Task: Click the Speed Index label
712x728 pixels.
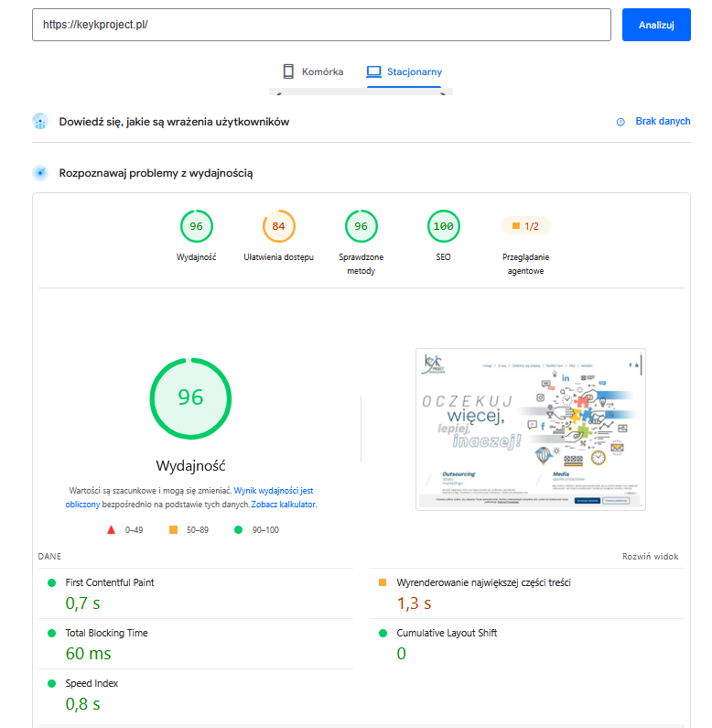Action: click(92, 683)
